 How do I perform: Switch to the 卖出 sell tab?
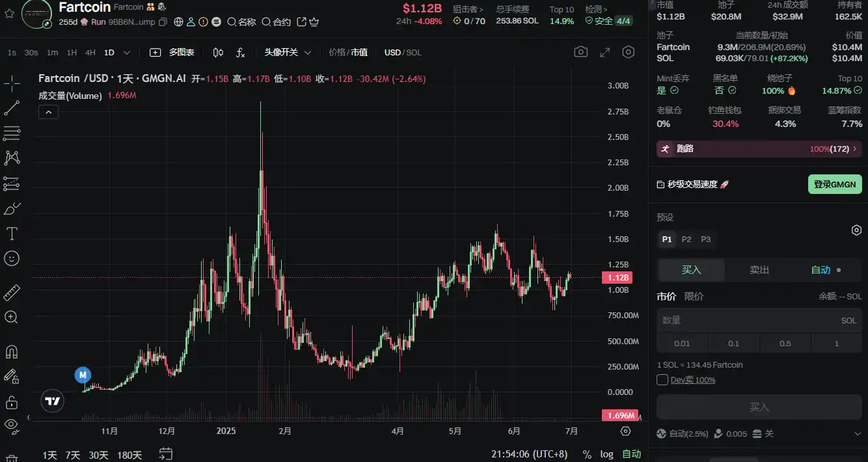[759, 270]
